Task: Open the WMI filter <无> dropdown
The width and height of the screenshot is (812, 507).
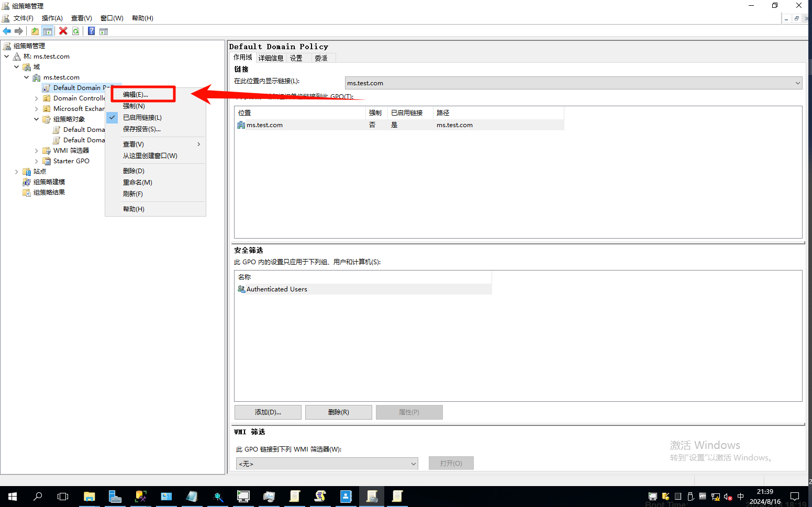Action: point(413,464)
